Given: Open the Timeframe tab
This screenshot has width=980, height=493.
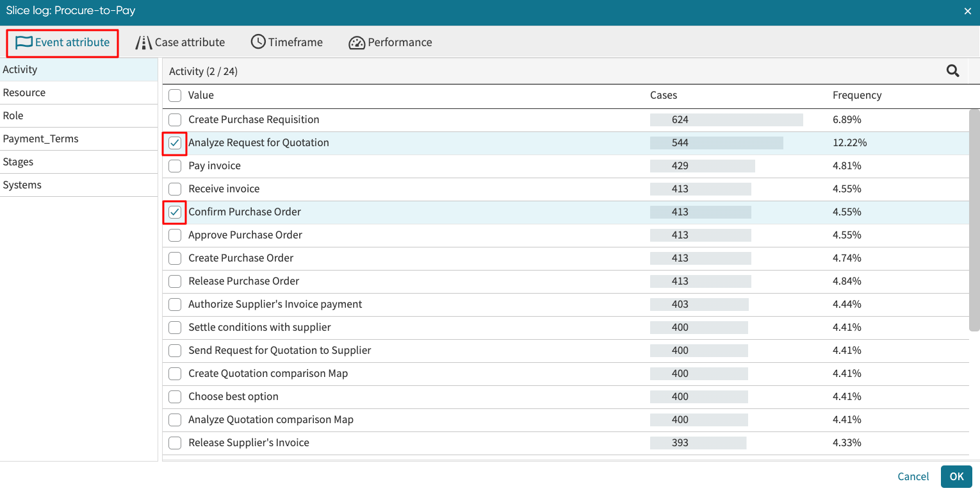Looking at the screenshot, I should coord(286,42).
